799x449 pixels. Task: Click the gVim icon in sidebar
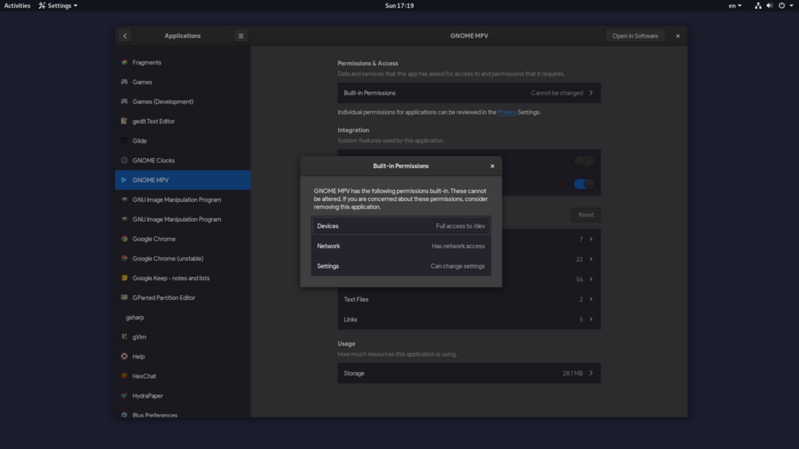click(124, 336)
